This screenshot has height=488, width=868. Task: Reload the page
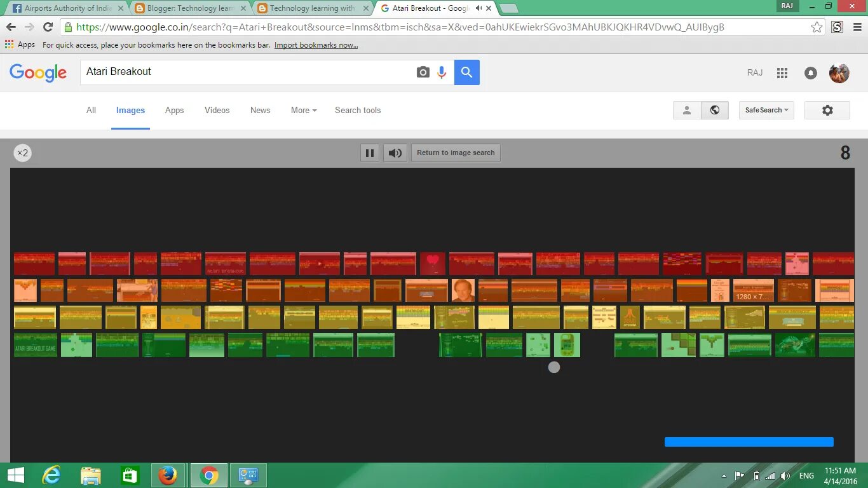pyautogui.click(x=48, y=27)
